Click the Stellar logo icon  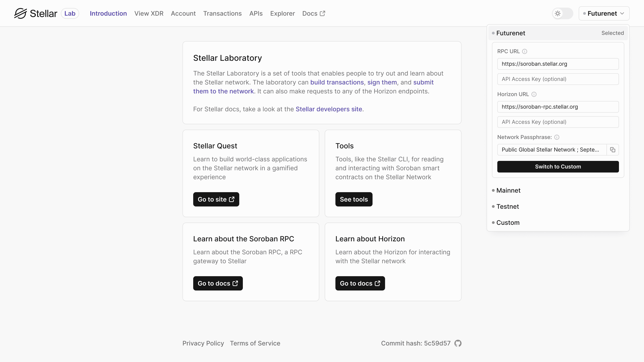point(20,13)
